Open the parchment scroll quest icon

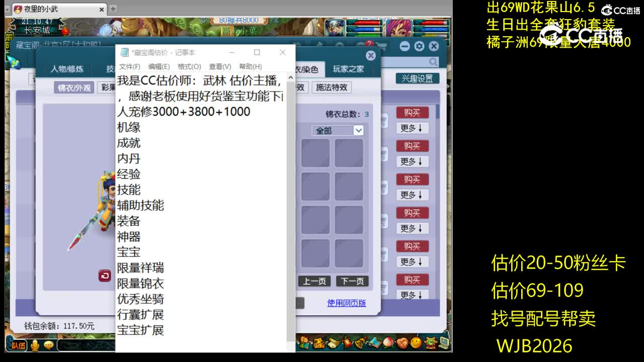(x=333, y=343)
